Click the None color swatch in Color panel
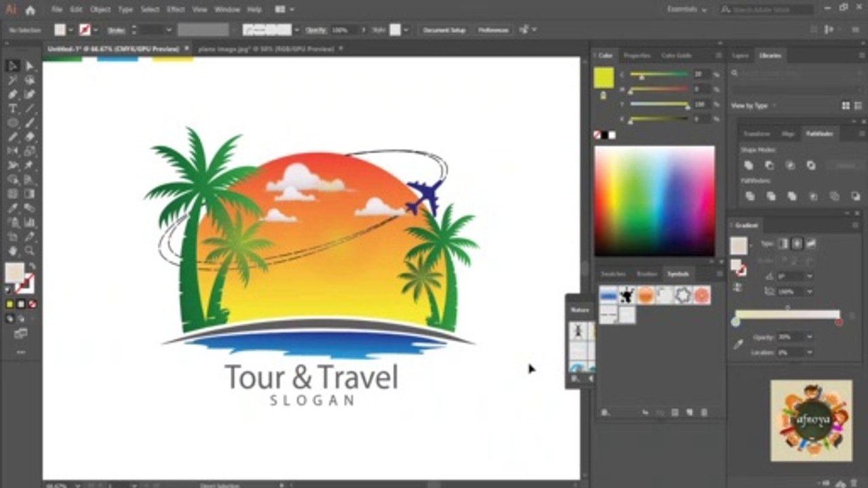This screenshot has height=488, width=868. [x=597, y=135]
